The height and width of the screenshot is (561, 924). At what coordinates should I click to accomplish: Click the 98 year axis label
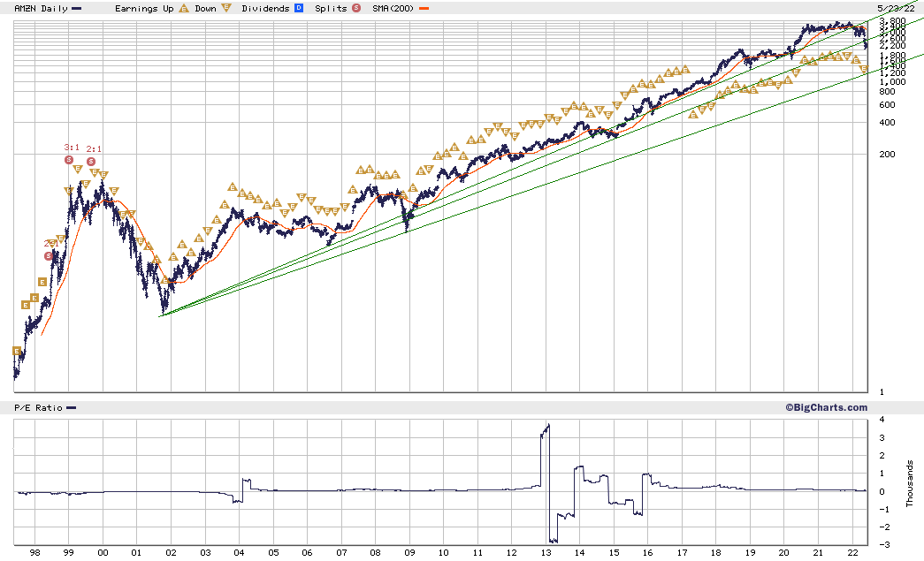34,553
